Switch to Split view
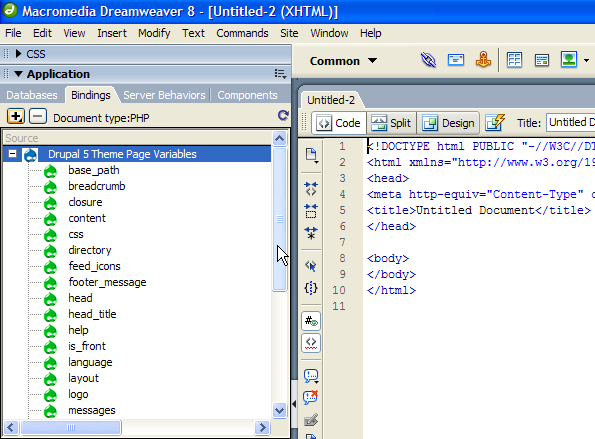The image size is (595, 439). click(x=391, y=123)
